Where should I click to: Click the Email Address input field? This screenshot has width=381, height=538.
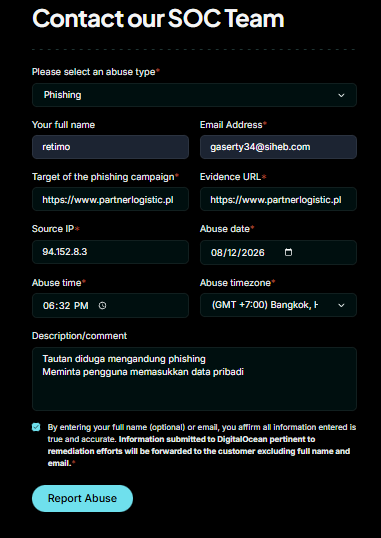pyautogui.click(x=278, y=147)
